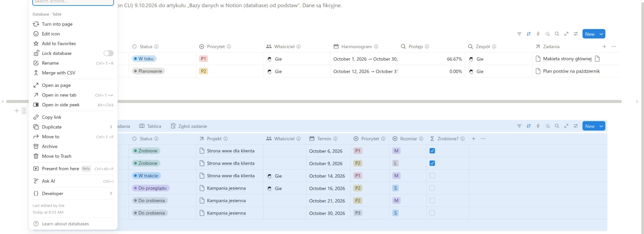The height and width of the screenshot is (234, 644).
Task: Switch to the Tablica view tab
Action: (x=150, y=126)
